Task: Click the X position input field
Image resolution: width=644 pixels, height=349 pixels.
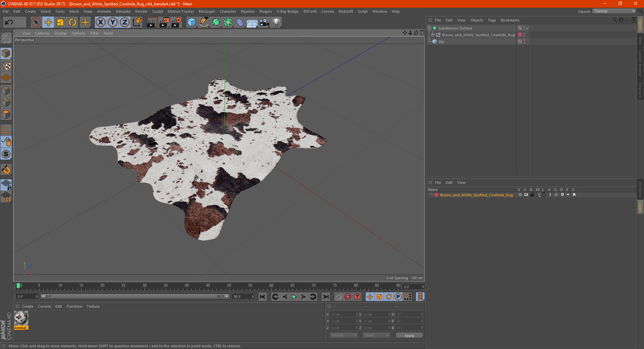Action: point(343,314)
